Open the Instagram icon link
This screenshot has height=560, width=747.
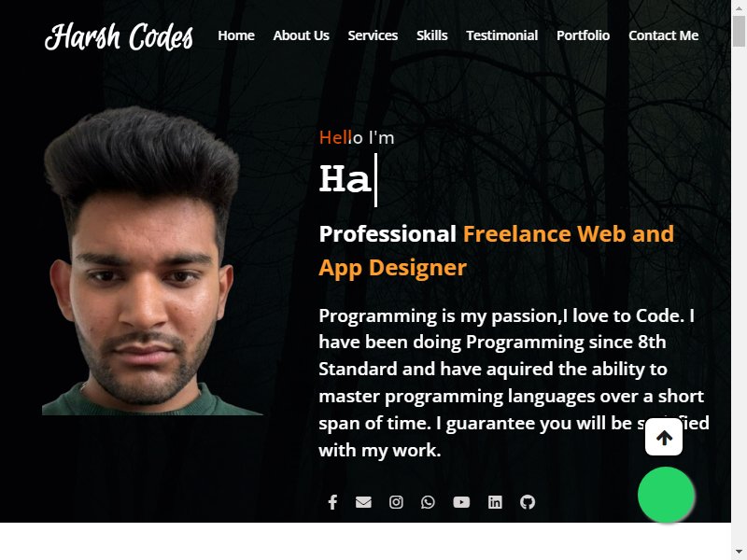point(396,502)
